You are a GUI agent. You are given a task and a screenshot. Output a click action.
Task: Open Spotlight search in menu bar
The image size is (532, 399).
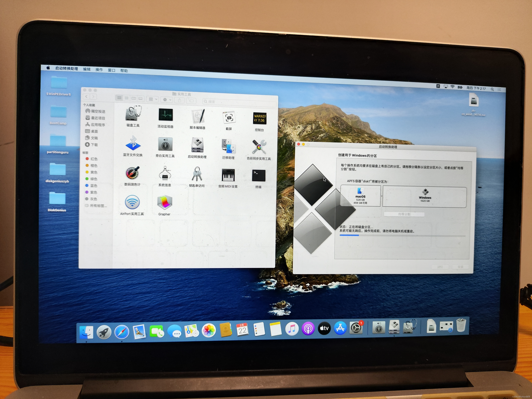click(x=492, y=89)
